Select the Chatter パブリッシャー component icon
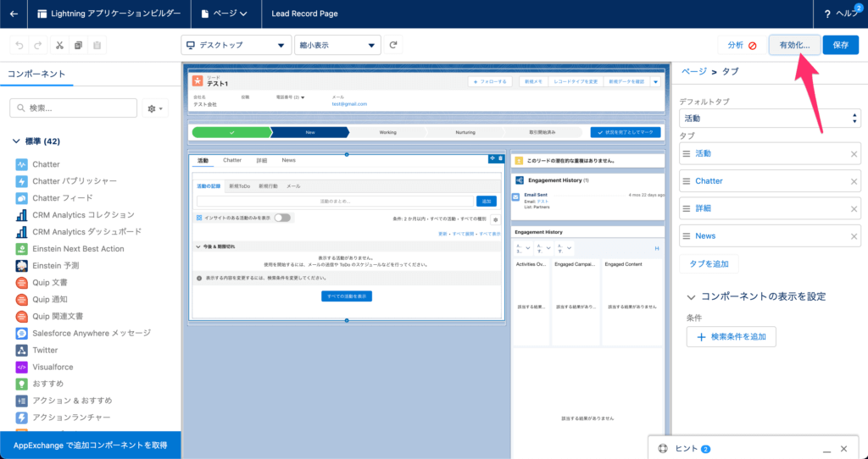The height and width of the screenshot is (459, 868). (21, 181)
